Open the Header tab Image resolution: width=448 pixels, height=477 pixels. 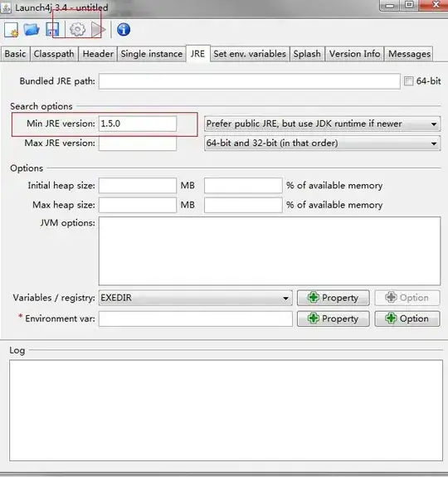(98, 54)
